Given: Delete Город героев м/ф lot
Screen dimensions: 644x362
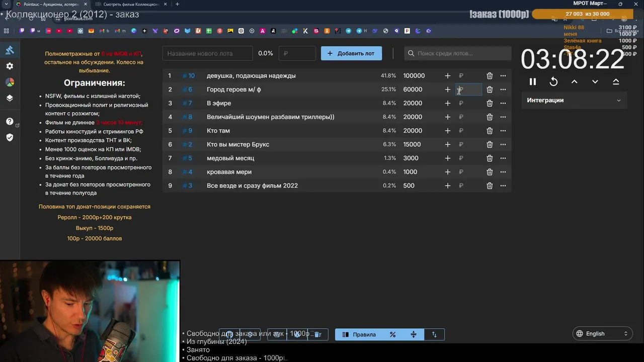Looking at the screenshot, I should pos(490,89).
